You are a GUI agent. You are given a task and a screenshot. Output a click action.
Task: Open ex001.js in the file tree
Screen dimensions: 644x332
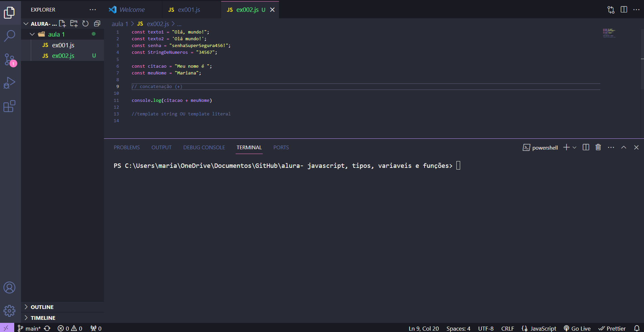[x=62, y=45]
